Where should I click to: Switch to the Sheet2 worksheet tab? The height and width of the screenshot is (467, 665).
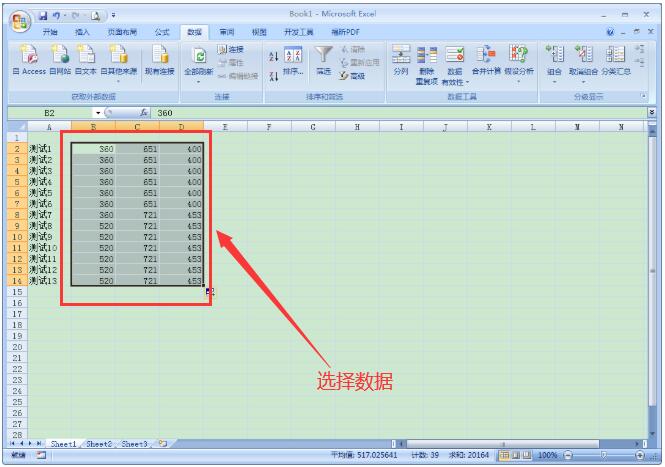coord(99,444)
